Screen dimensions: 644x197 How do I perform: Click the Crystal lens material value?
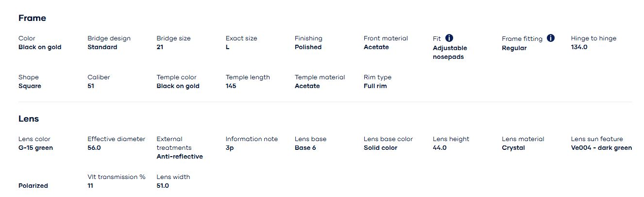pos(513,148)
